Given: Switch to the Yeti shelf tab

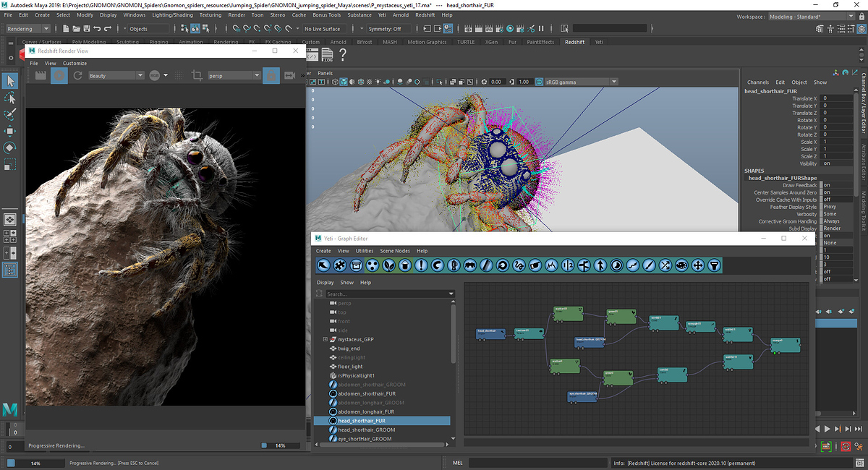Looking at the screenshot, I should click(x=599, y=42).
